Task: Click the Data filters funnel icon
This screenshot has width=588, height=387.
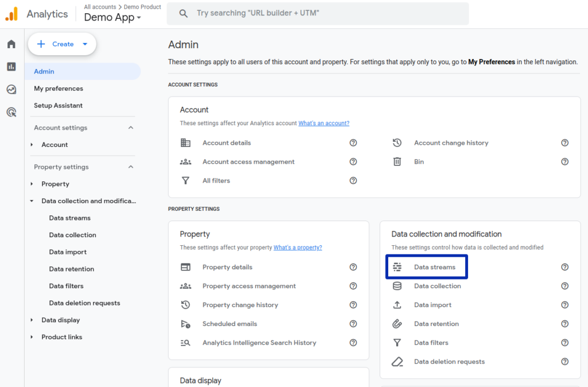Action: [397, 343]
